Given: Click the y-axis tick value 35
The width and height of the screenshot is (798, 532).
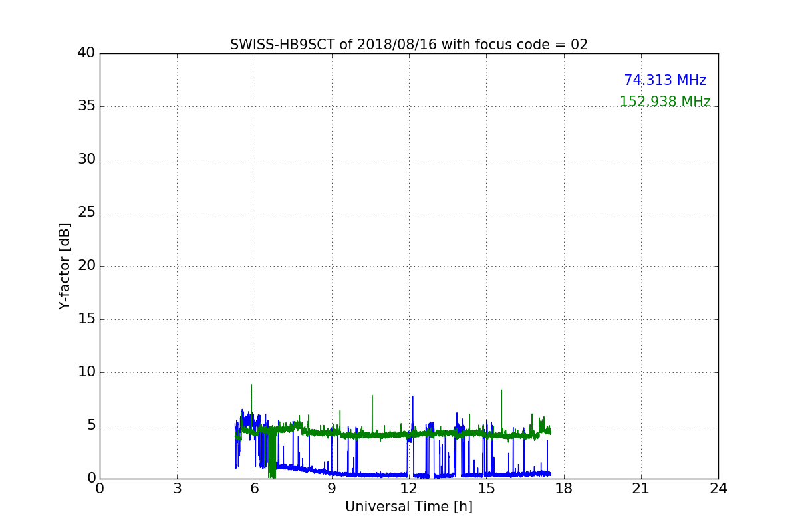Looking at the screenshot, I should (x=86, y=106).
